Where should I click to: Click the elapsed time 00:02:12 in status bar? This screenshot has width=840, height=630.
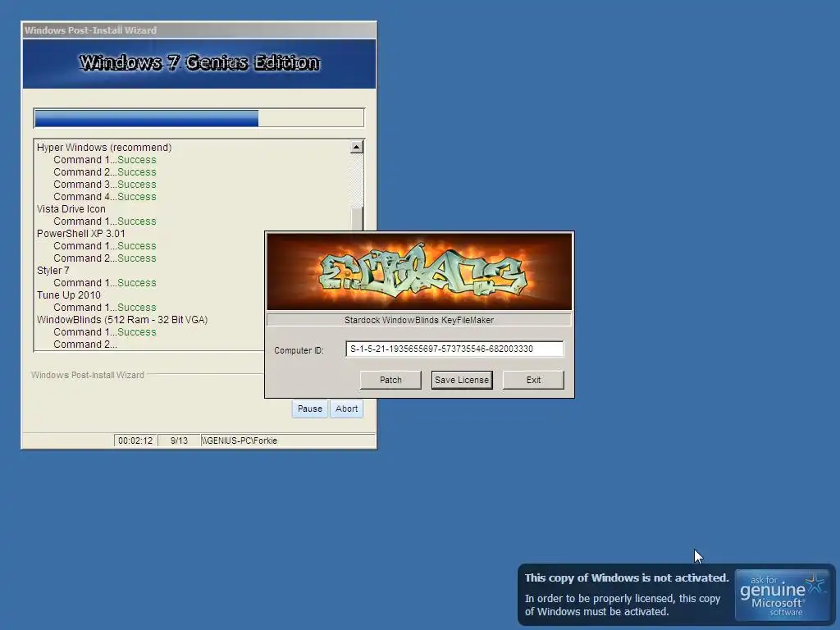(135, 441)
